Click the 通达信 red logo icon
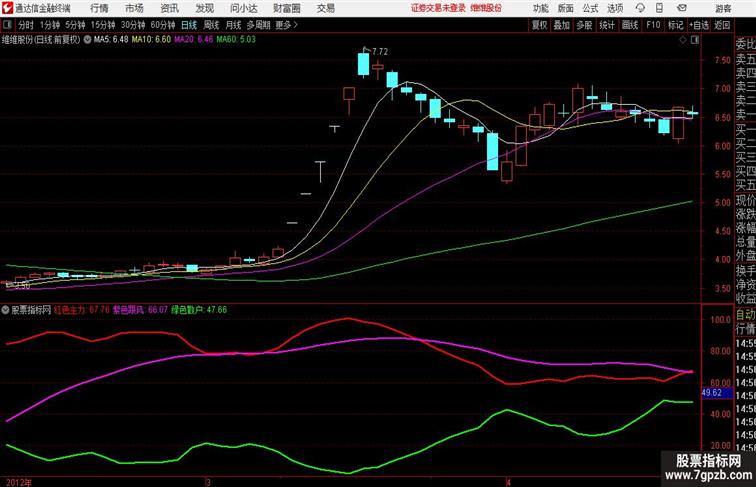The height and width of the screenshot is (487, 756). coord(7,8)
